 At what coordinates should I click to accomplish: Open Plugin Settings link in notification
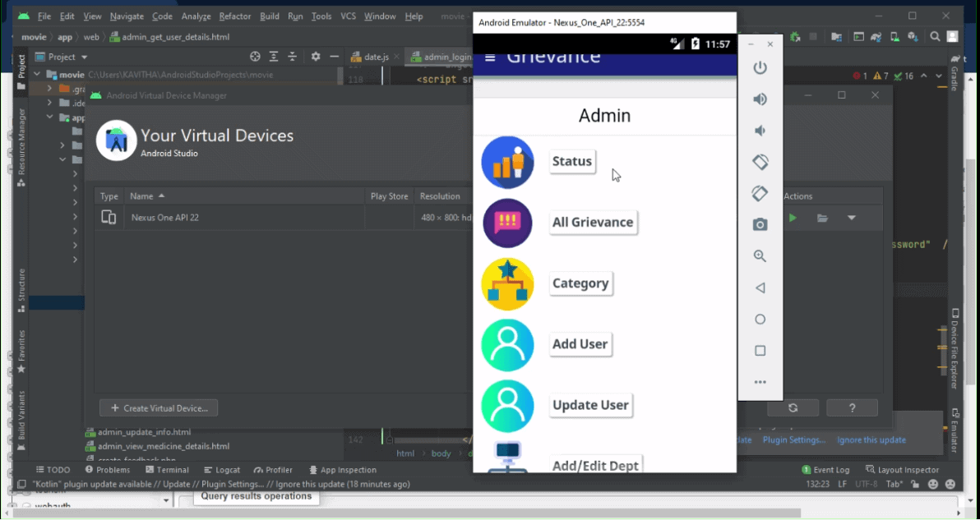tap(794, 439)
